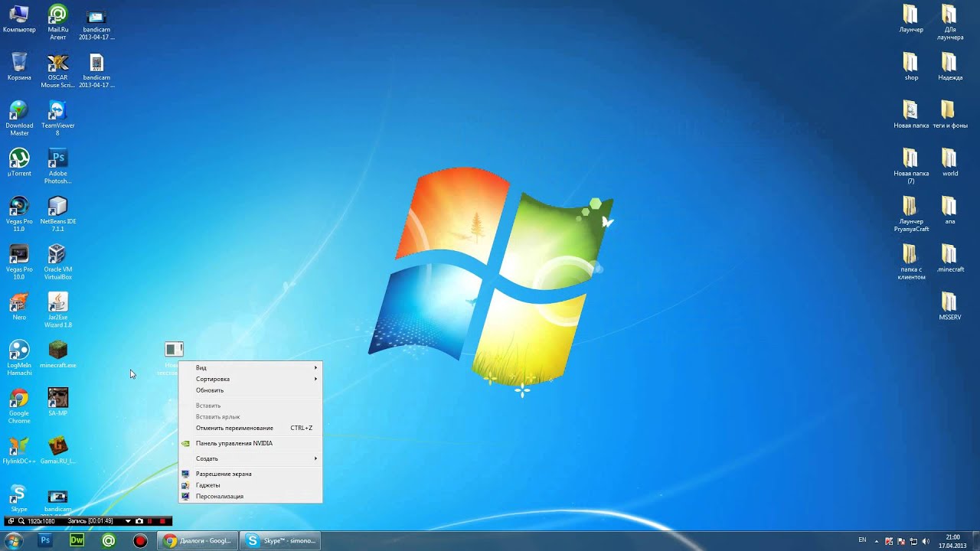Select the OSCAR Mouse Script shortcut

pyautogui.click(x=58, y=70)
